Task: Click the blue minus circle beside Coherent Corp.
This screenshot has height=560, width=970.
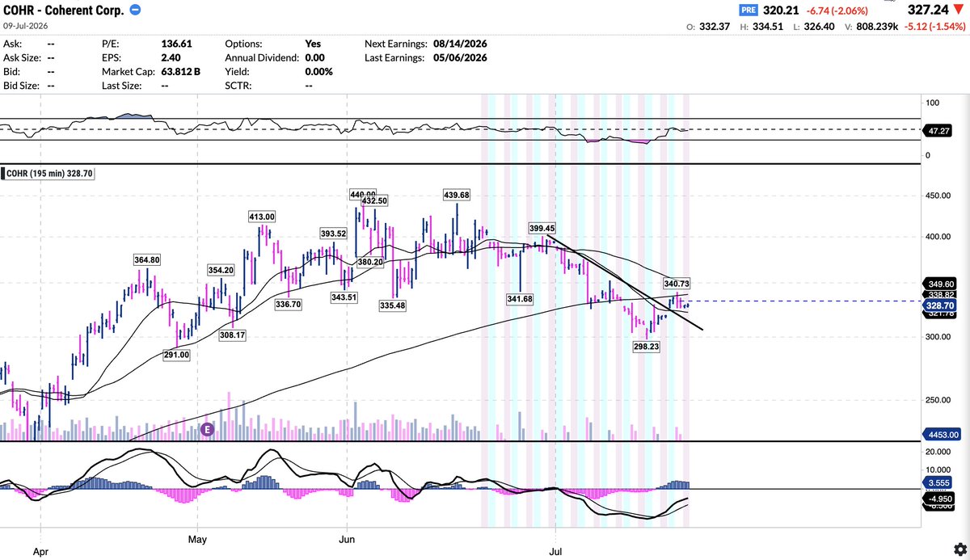Action: click(135, 11)
